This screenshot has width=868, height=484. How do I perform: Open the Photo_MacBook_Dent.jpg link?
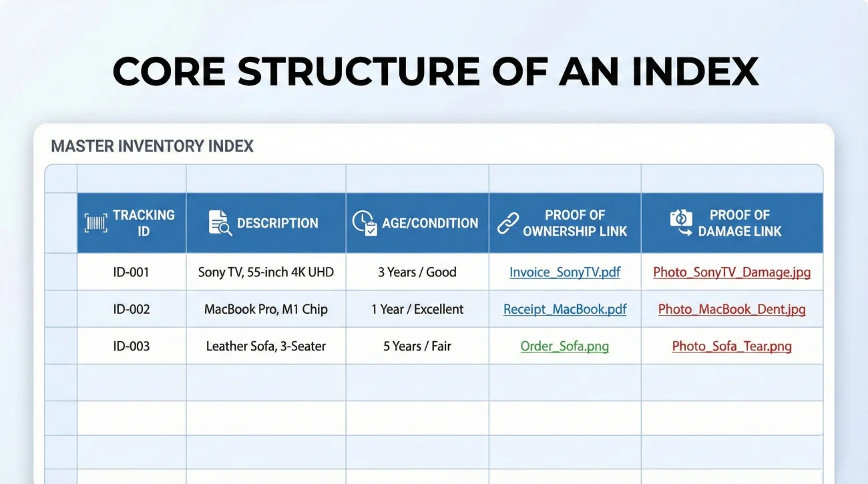732,309
